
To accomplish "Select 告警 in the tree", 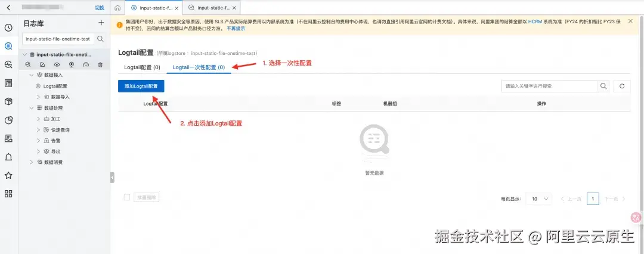I will coord(56,141).
